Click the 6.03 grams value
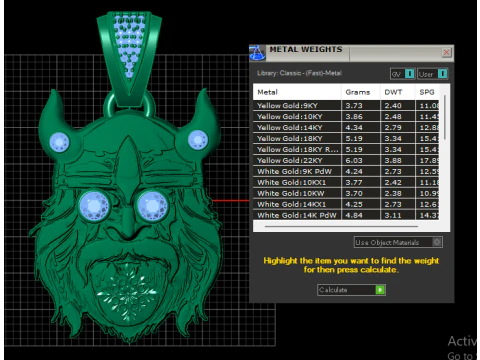 354,161
